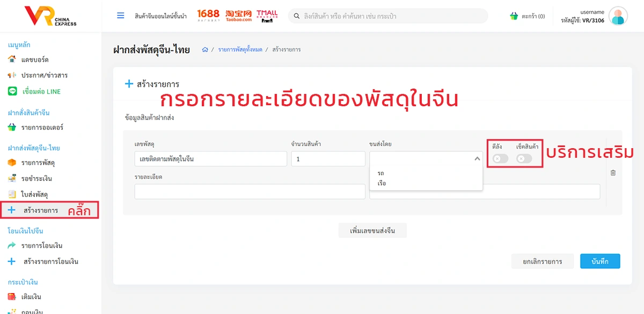Click the รายการพัสดุทั้งหมด breadcrumb link
Image resolution: width=644 pixels, height=314 pixels.
pyautogui.click(x=240, y=50)
